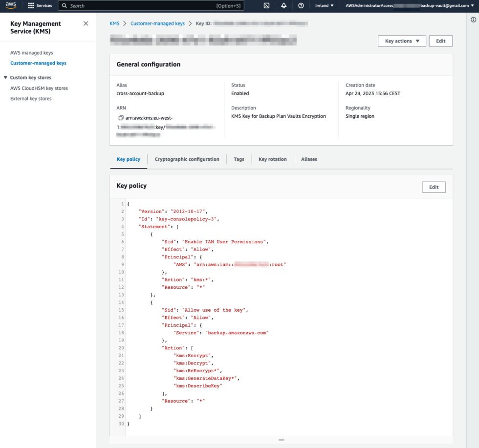Edit the key policy
This screenshot has height=448, width=479.
pyautogui.click(x=434, y=187)
